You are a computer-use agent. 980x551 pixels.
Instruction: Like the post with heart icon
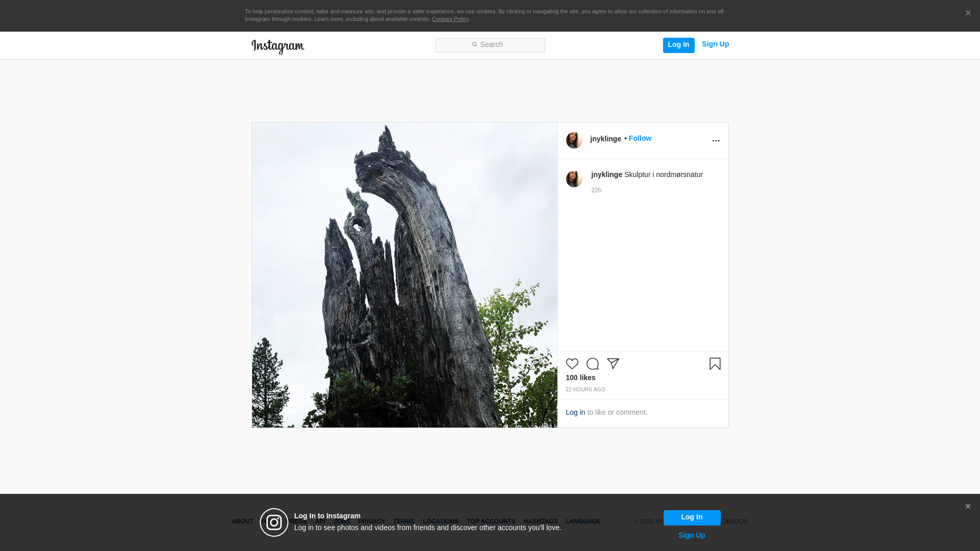(572, 364)
